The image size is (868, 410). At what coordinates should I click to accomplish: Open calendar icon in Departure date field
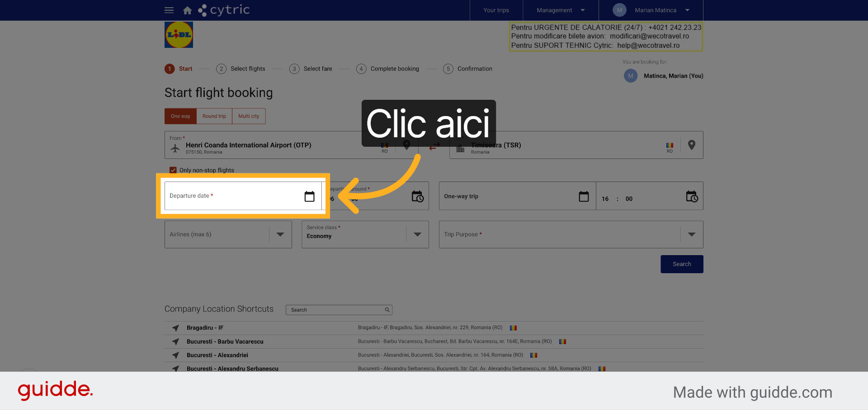[309, 196]
